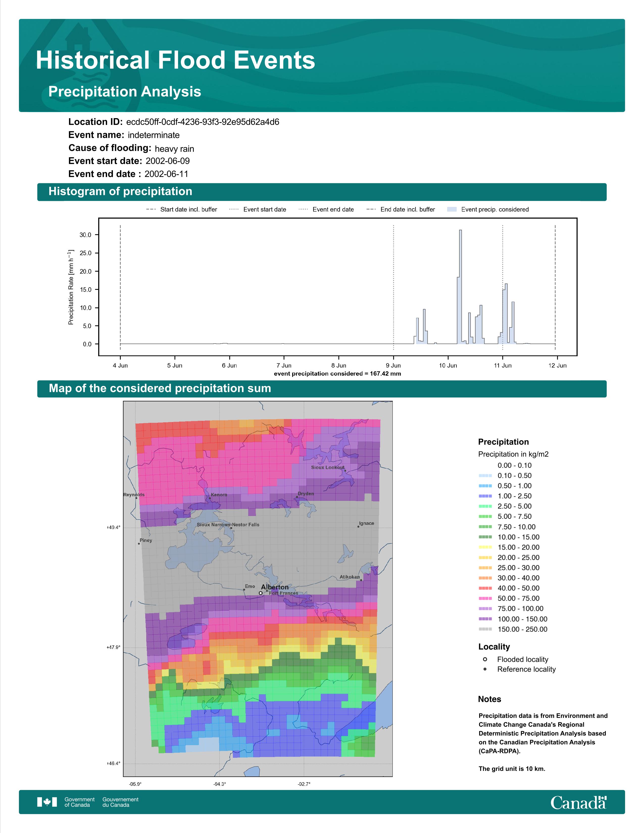The width and height of the screenshot is (644, 833).
Task: Click the Location ID value text
Action: (x=203, y=122)
